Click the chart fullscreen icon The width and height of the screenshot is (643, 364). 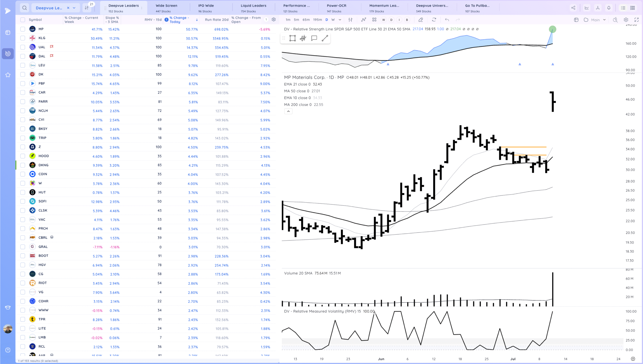[x=636, y=20]
